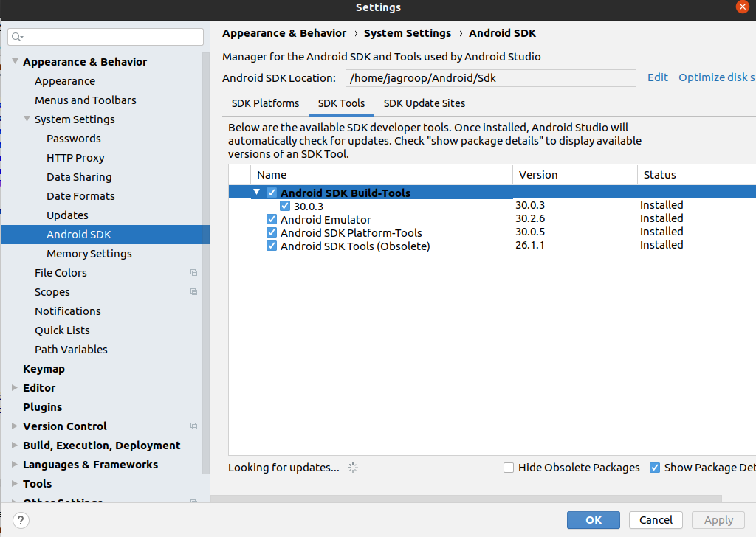The width and height of the screenshot is (756, 537).
Task: Enable Hide Obsolete Packages
Action: (x=508, y=467)
